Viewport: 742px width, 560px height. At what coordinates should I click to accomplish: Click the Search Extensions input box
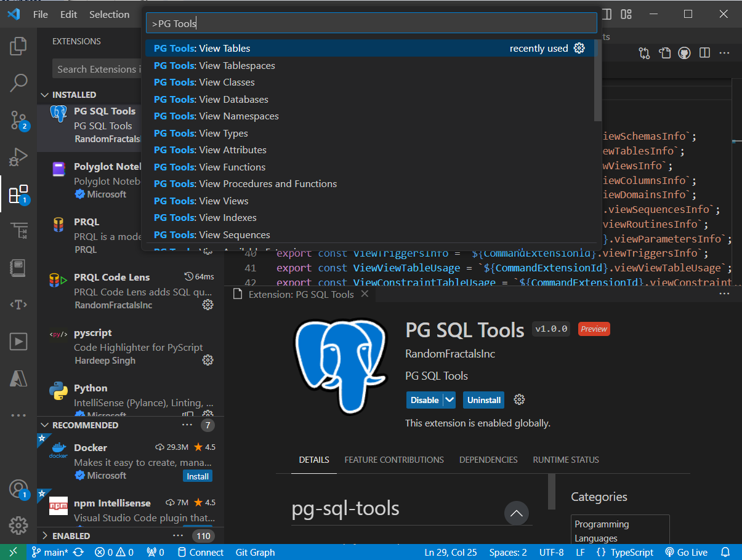coord(96,69)
